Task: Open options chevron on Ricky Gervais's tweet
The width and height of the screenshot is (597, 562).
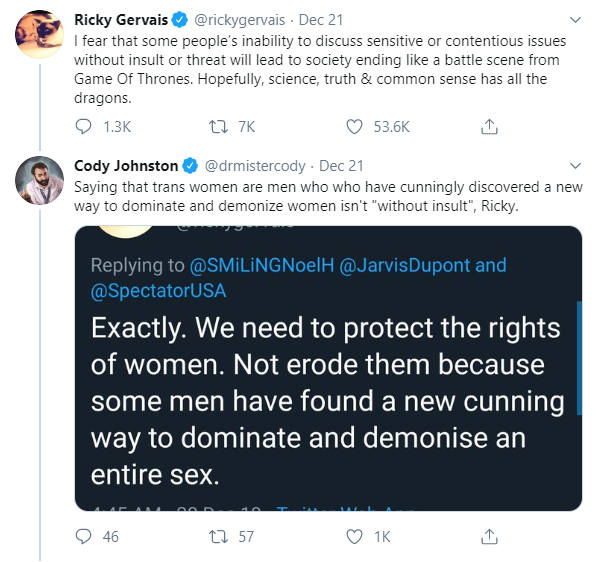Action: coord(575,20)
